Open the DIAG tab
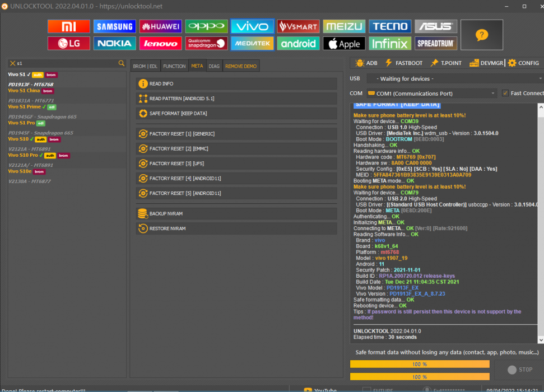 (x=214, y=66)
